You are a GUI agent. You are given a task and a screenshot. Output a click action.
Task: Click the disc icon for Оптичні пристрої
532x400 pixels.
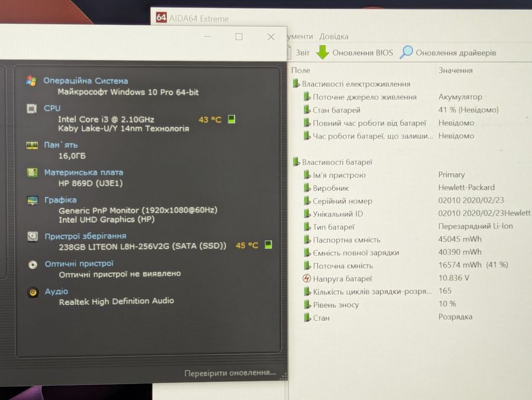coord(33,264)
